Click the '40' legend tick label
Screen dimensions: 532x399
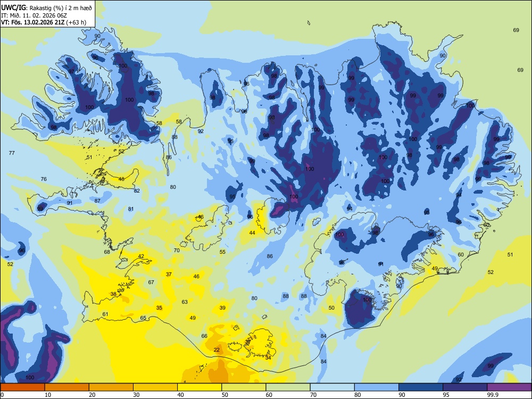(x=181, y=395)
